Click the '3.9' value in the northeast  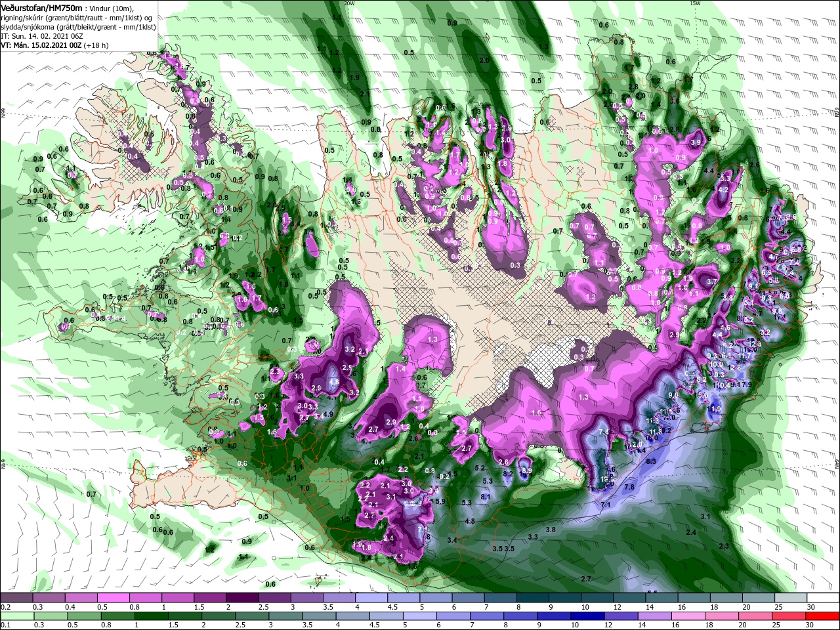click(696, 142)
